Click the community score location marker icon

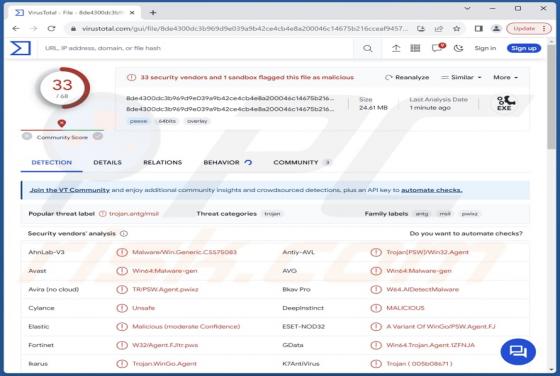pos(62,123)
